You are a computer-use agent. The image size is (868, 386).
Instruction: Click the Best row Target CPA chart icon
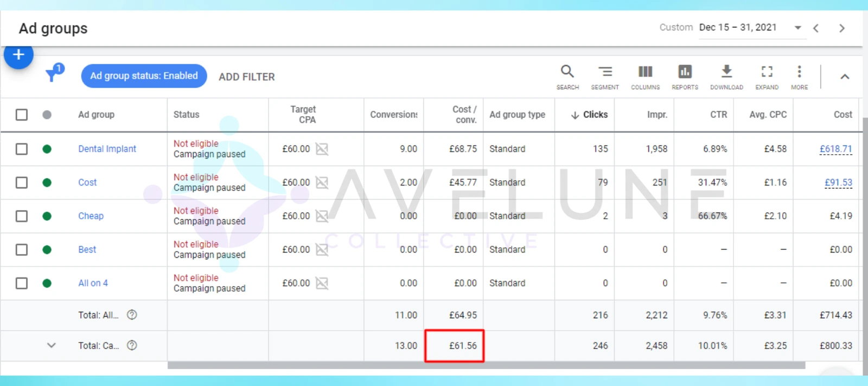(322, 250)
